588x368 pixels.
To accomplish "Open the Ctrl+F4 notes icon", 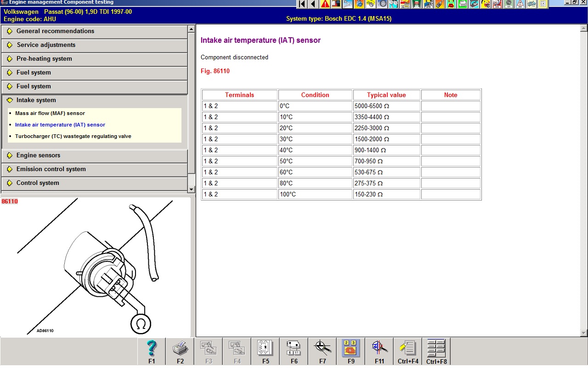I will (x=408, y=351).
